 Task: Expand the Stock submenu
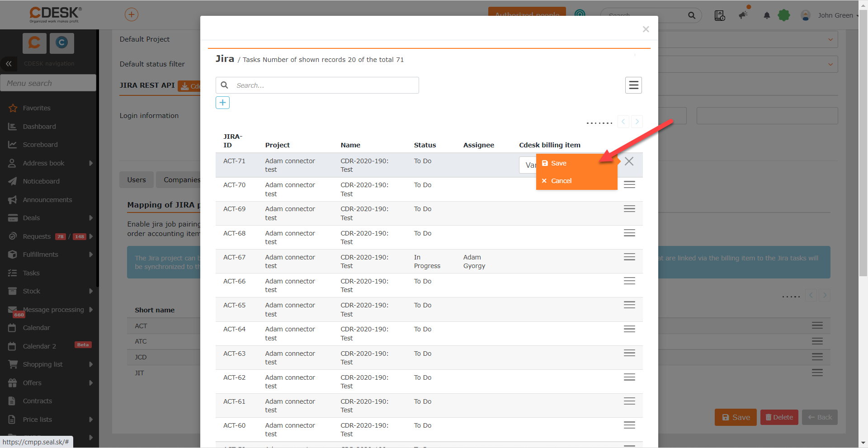(x=91, y=291)
